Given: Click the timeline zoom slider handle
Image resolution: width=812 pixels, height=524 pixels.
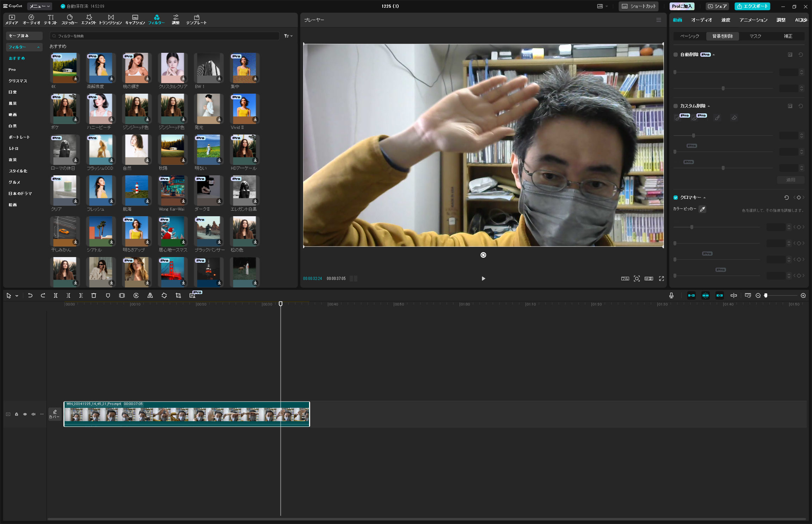Looking at the screenshot, I should (766, 295).
